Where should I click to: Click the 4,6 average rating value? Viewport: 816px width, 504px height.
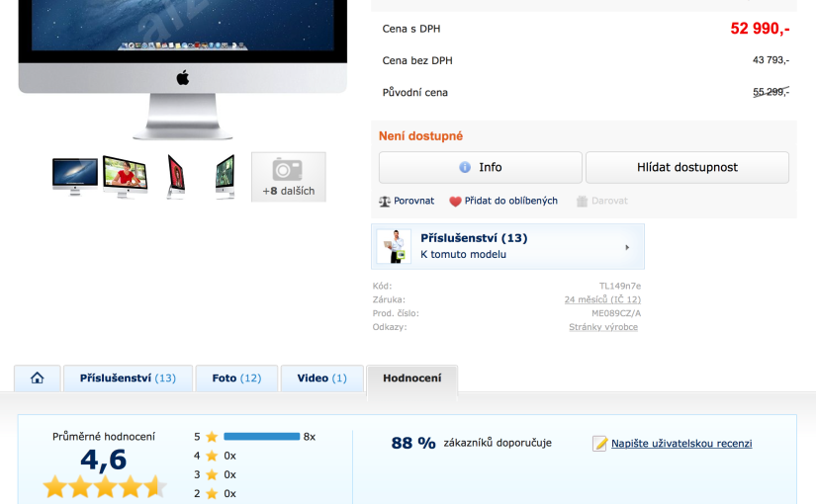(104, 460)
